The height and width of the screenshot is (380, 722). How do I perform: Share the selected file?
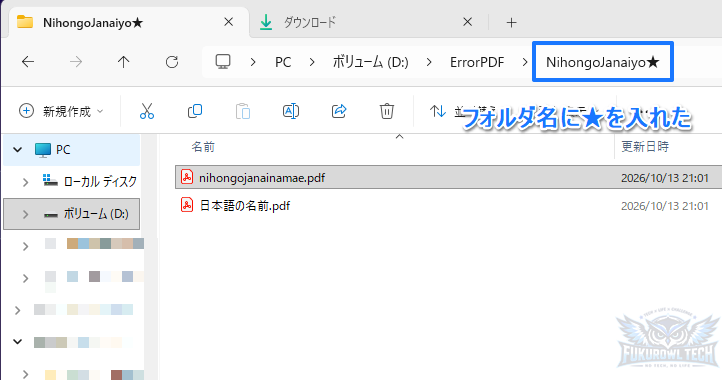[339, 111]
